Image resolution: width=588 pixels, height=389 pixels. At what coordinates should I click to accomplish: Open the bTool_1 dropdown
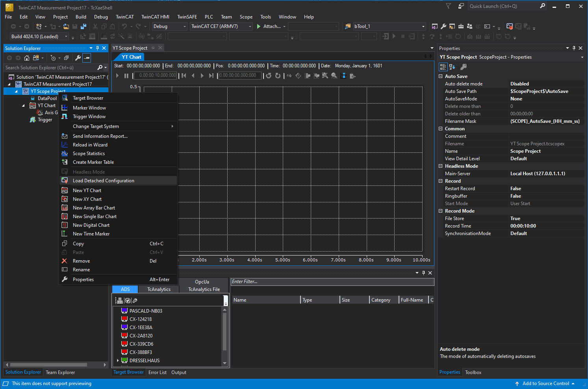(x=390, y=26)
